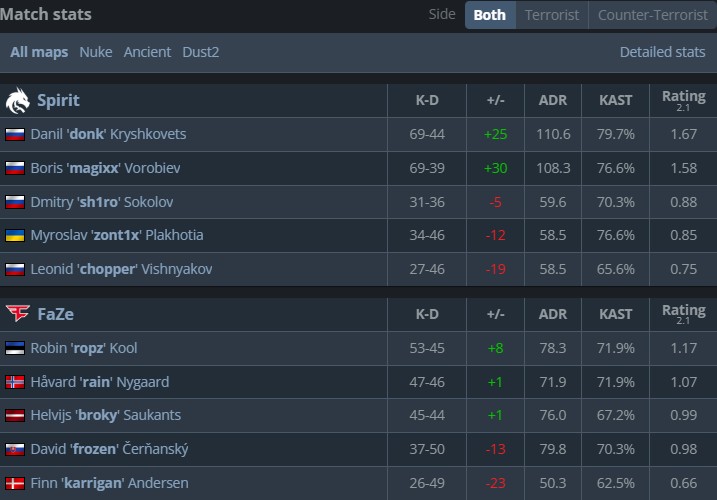Switch side filter to Terrorist

pyautogui.click(x=551, y=15)
